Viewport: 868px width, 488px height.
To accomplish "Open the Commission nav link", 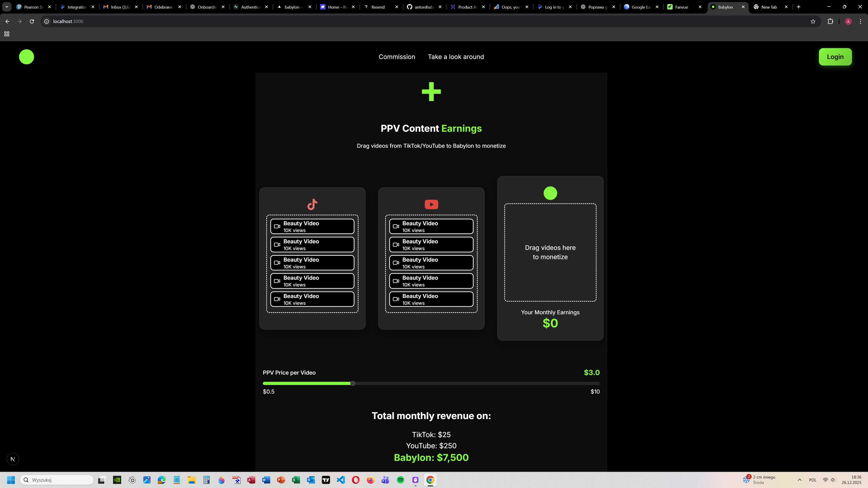I will 397,56.
